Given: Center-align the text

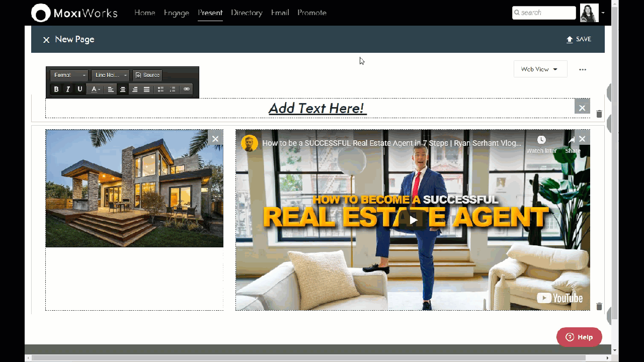Looking at the screenshot, I should click(122, 89).
